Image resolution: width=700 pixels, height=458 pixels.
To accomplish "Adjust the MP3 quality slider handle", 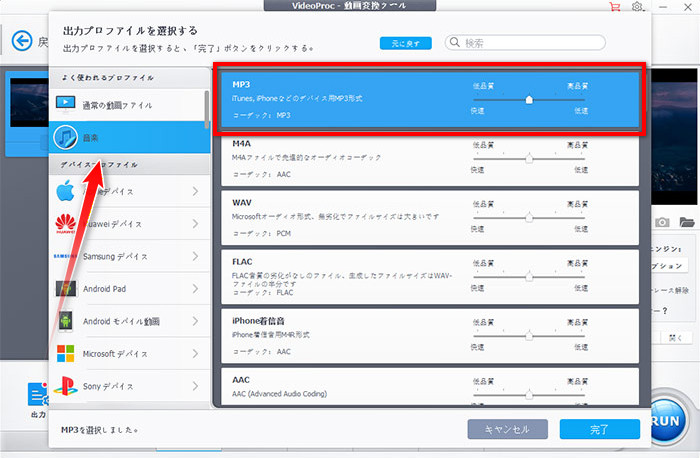I will click(529, 100).
